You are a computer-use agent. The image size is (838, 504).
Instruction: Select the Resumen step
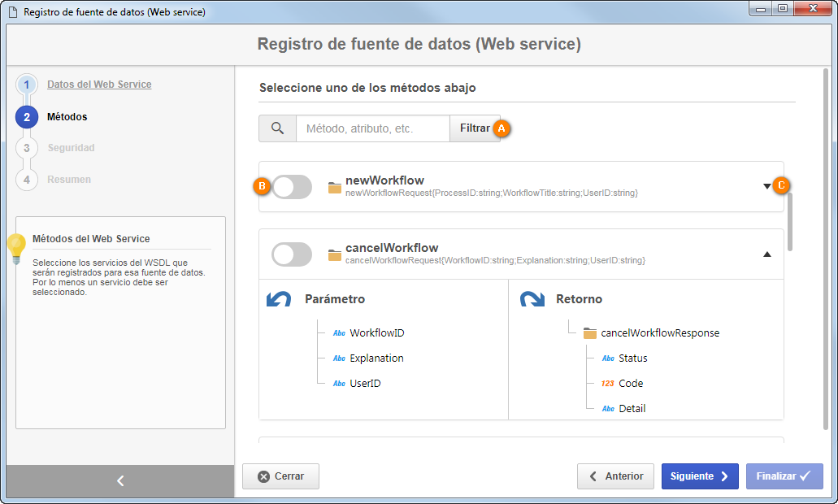69,180
